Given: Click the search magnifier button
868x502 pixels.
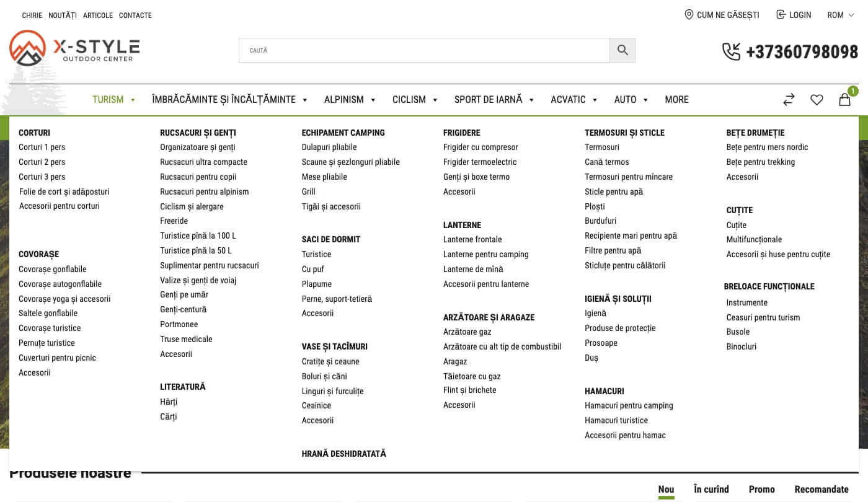Looking at the screenshot, I should (x=622, y=50).
